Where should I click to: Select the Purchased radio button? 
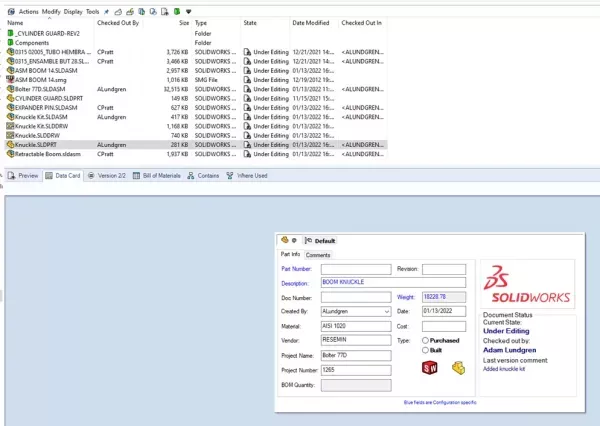point(425,340)
